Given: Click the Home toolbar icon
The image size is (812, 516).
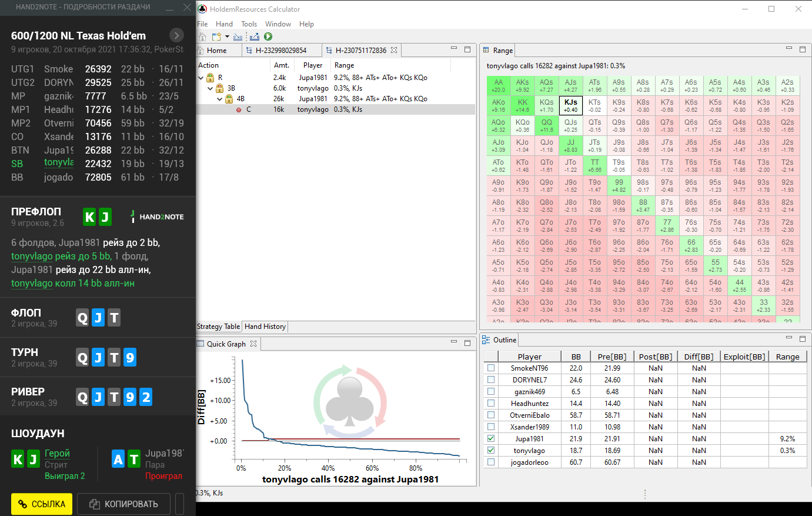Looking at the screenshot, I should (x=202, y=36).
